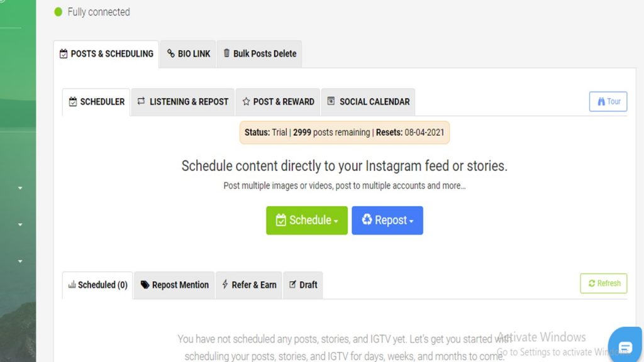Select the Scheduled (0) tab
Screen dimensions: 644x362
pos(97,285)
